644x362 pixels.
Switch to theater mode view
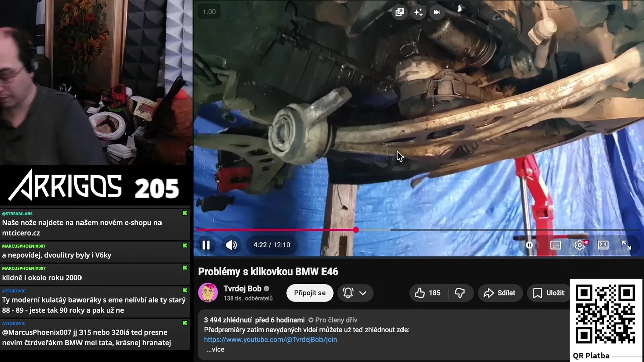tap(603, 245)
